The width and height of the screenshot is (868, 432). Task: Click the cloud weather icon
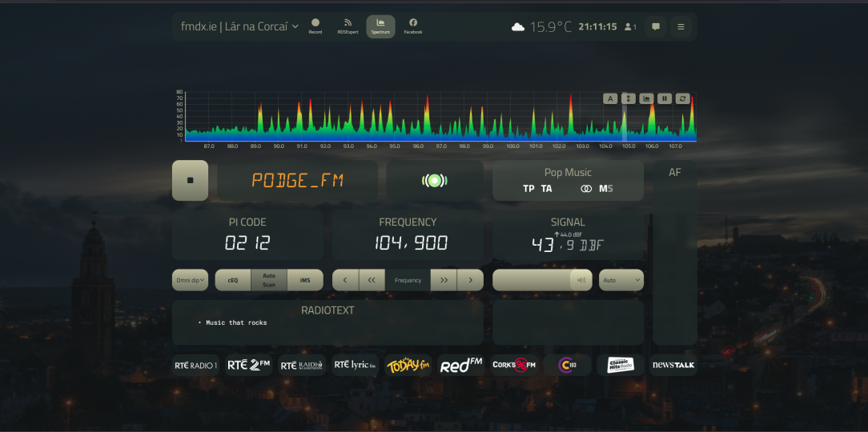[518, 26]
